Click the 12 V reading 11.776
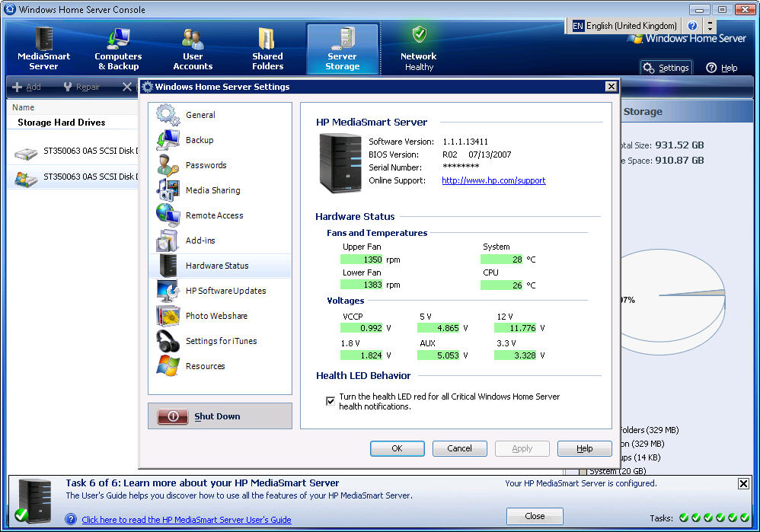The height and width of the screenshot is (532, 760). (x=516, y=328)
